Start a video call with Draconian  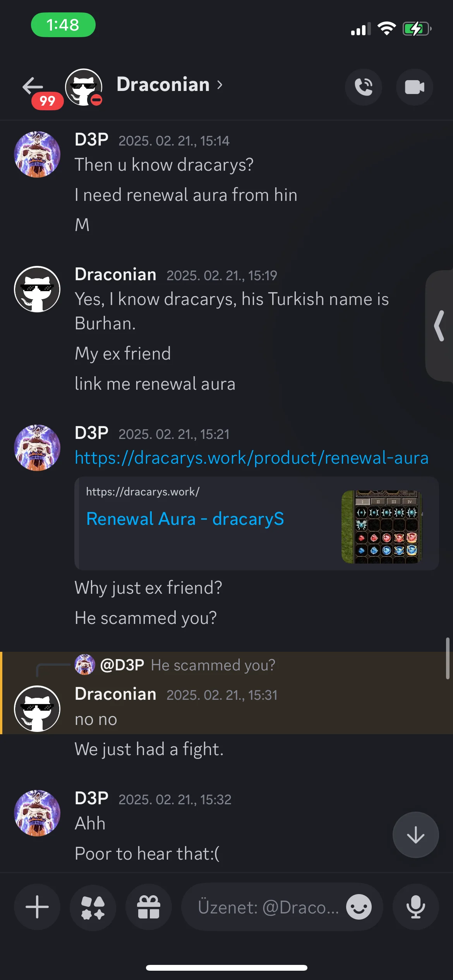click(414, 87)
